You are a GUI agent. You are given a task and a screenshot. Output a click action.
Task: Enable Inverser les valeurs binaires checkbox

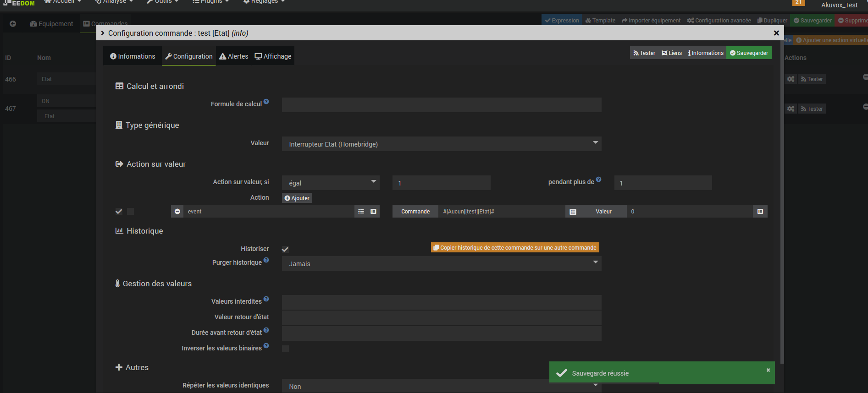pos(285,349)
